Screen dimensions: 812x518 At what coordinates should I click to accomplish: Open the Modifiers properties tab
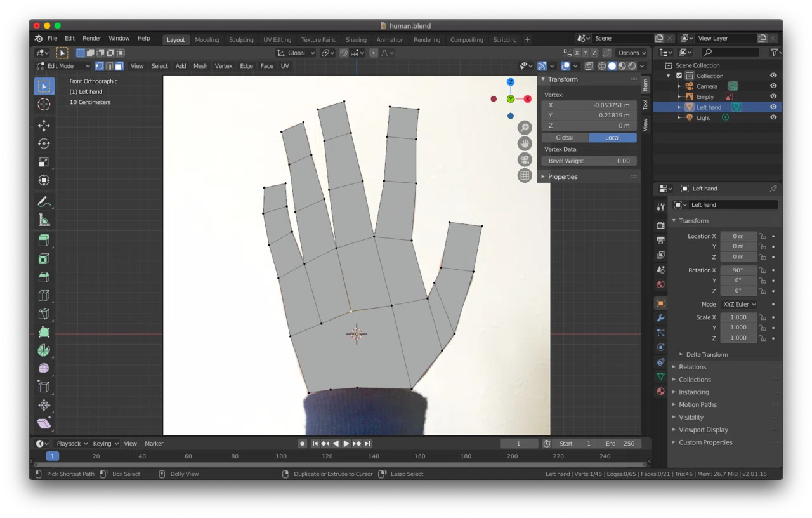click(660, 318)
